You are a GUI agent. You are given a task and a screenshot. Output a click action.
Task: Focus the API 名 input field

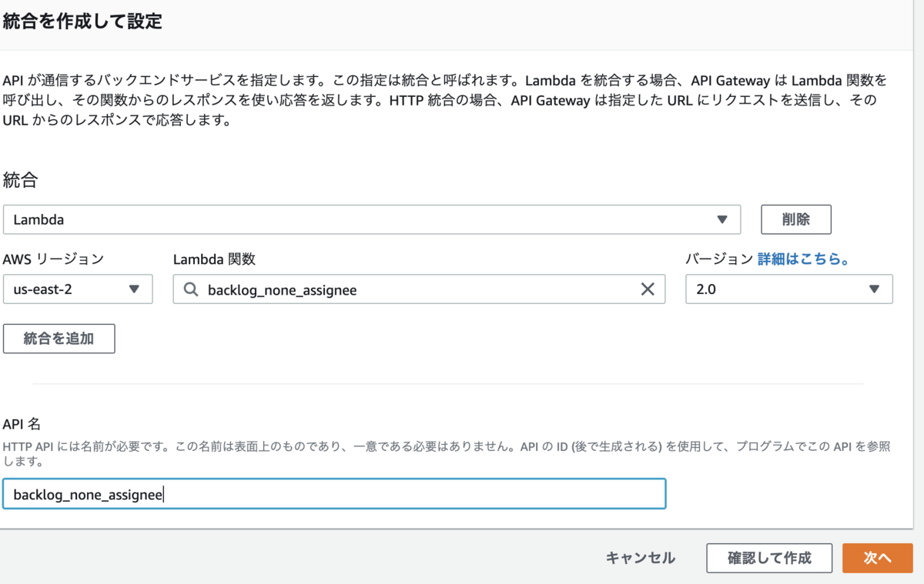point(335,493)
